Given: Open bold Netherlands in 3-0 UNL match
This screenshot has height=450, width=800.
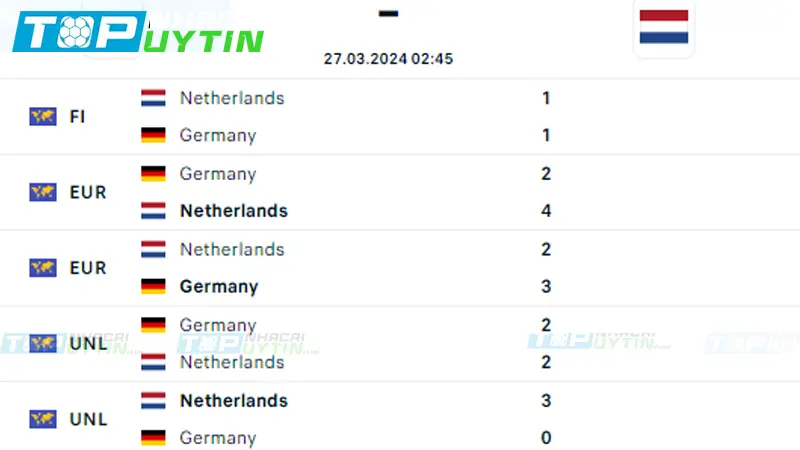Looking at the screenshot, I should [x=234, y=401].
